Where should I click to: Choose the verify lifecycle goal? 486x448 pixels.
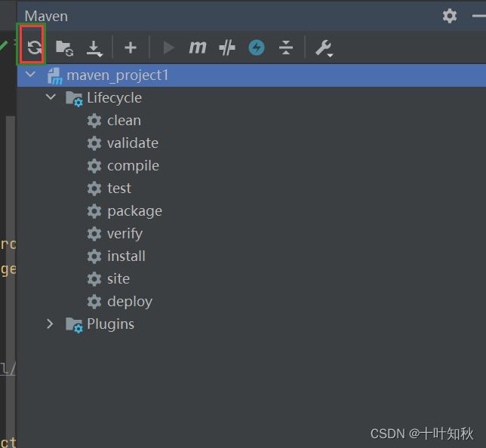125,234
